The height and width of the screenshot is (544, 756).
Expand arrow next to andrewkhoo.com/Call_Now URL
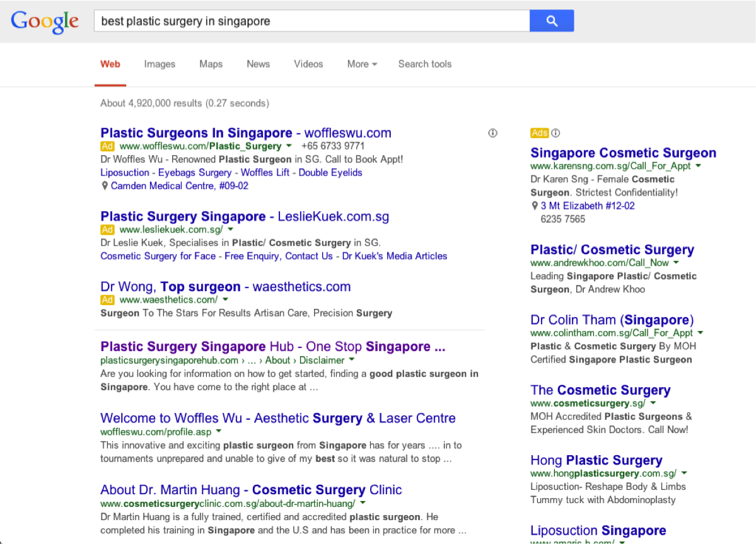tap(676, 262)
